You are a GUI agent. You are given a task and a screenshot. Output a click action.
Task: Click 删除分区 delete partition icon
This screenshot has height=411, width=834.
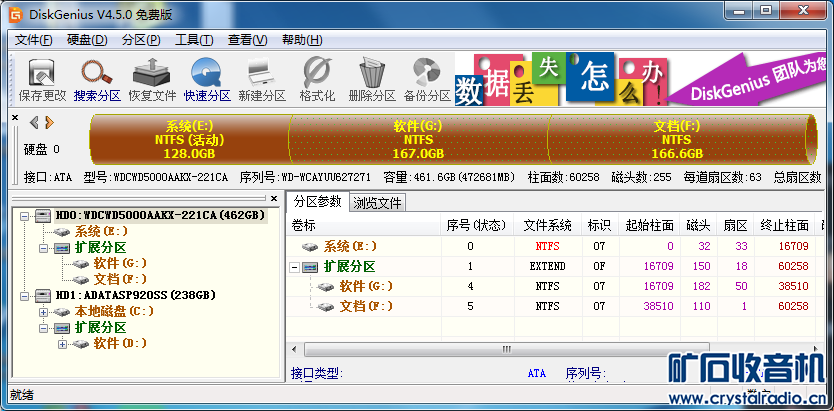point(372,73)
